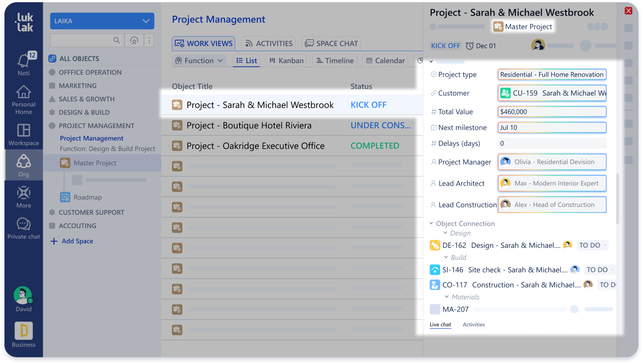The width and height of the screenshot is (643, 364).
Task: Click the Total Value field
Action: pos(552,112)
